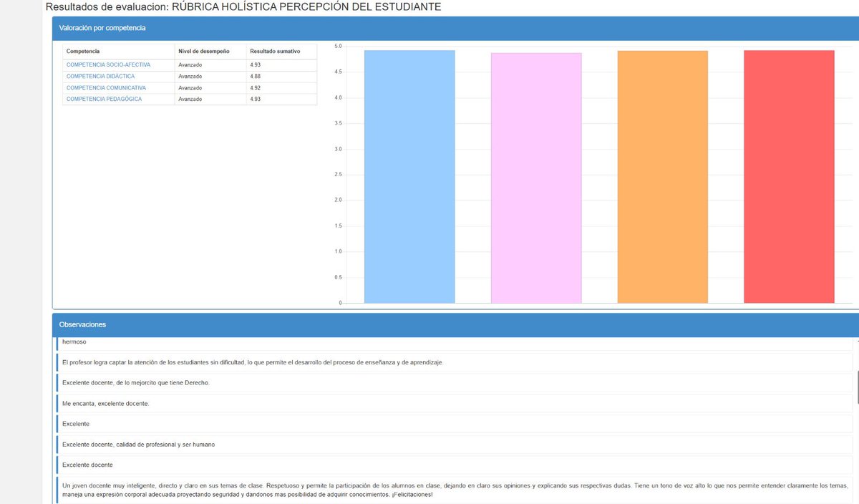Select 4.93 in the SOCIO-AFECTIVA row
The width and height of the screenshot is (859, 504).
pos(255,64)
